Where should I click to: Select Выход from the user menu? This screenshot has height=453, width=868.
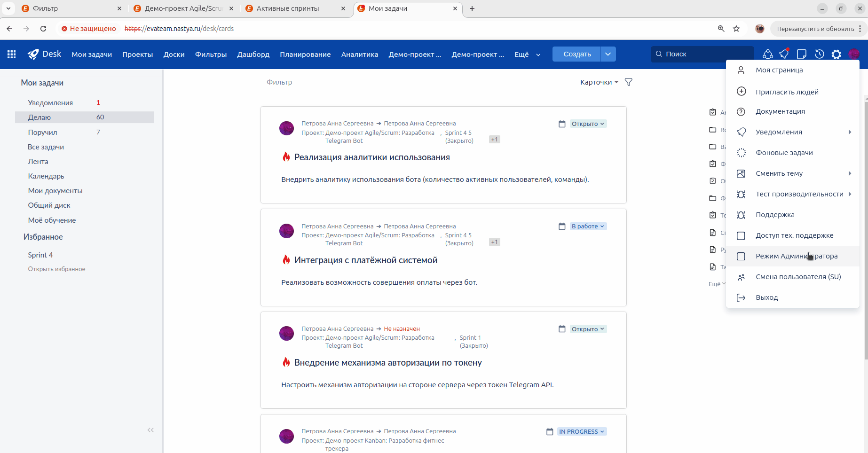click(766, 297)
